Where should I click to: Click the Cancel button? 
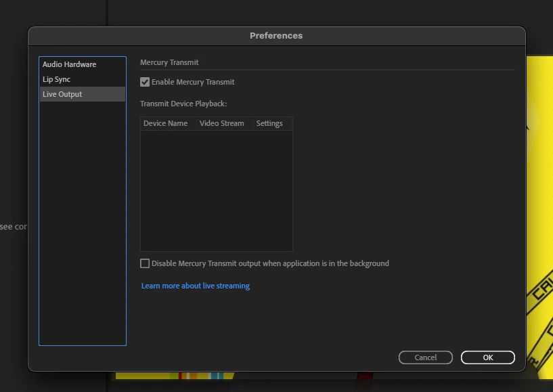(x=426, y=357)
